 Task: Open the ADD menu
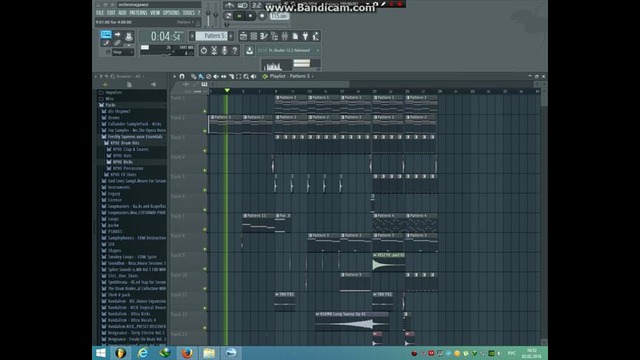tap(122, 13)
